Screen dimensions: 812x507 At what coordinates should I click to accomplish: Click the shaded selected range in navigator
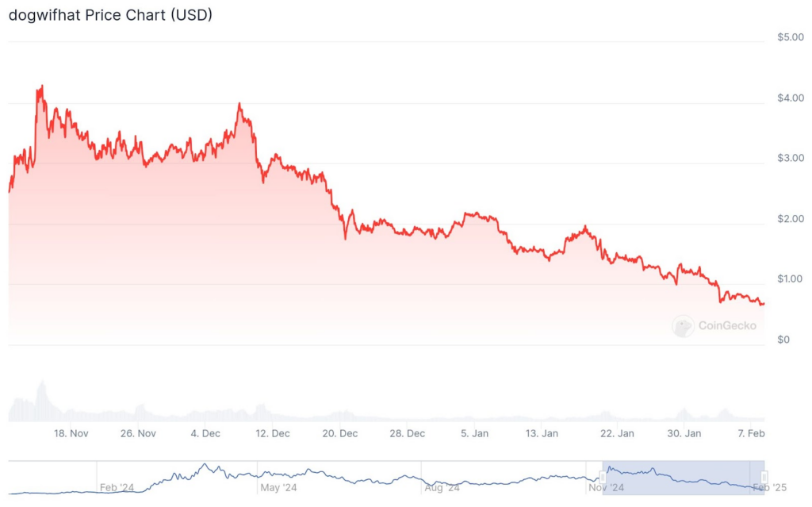[684, 478]
